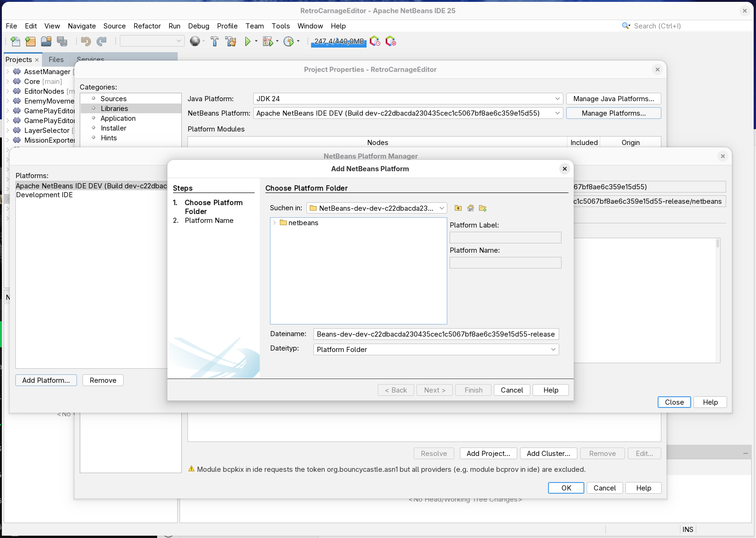Open the Refactor menu
756x538 pixels.
(x=147, y=26)
